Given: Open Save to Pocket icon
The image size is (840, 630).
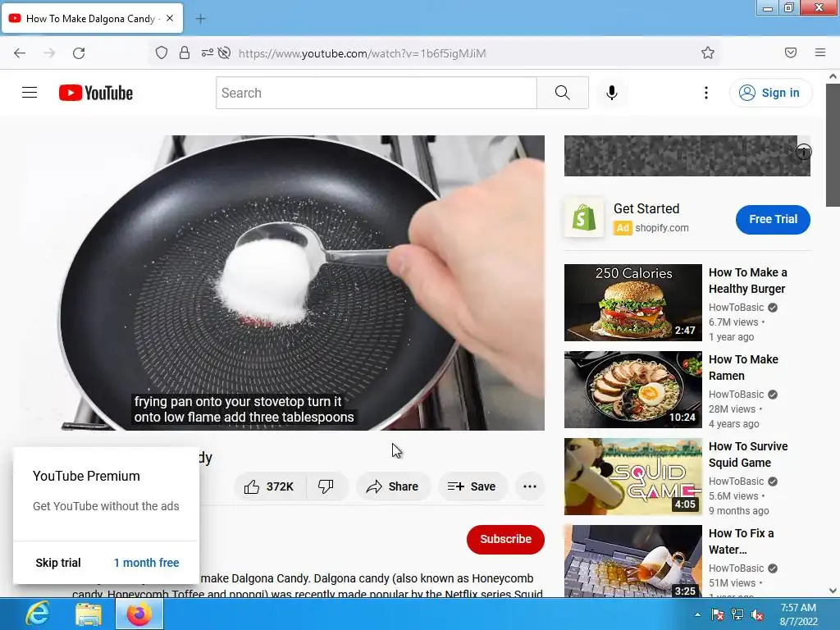Looking at the screenshot, I should pos(791,52).
